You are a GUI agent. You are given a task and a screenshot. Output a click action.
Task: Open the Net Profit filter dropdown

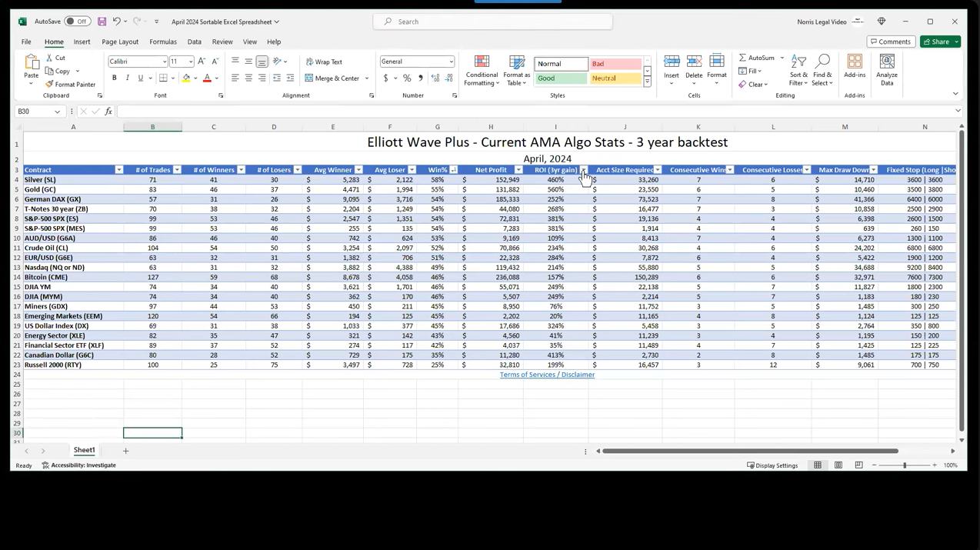point(518,170)
